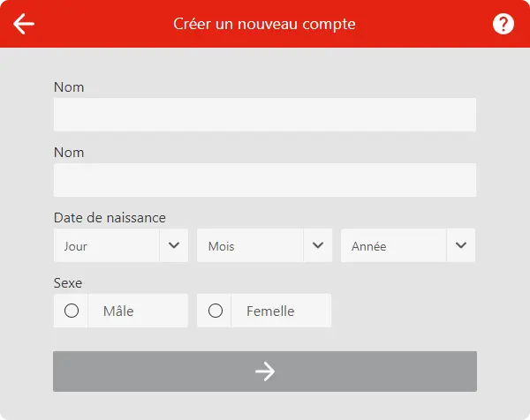Click the 'Sexe' label

pos(68,283)
